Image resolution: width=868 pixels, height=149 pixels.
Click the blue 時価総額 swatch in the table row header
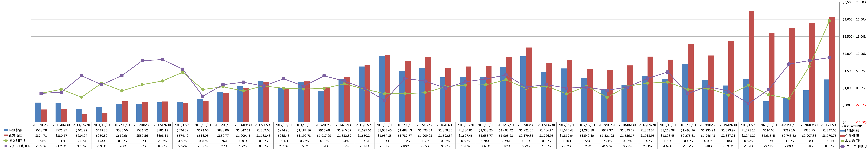[6, 130]
